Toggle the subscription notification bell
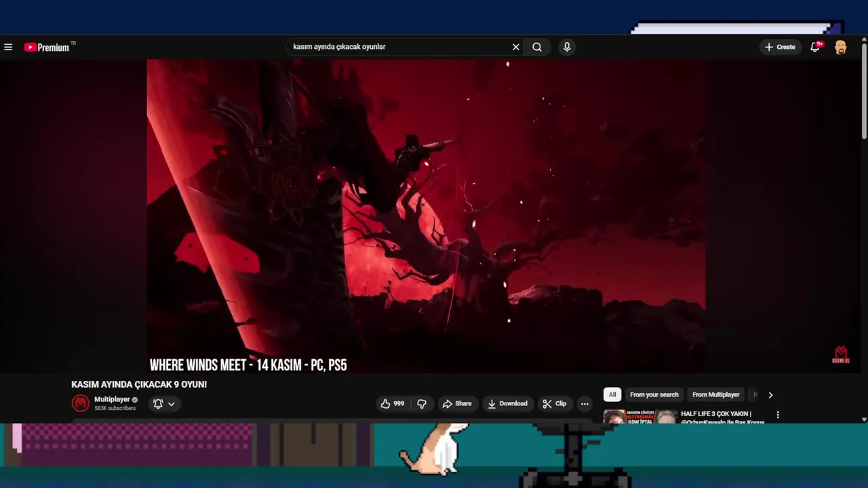This screenshot has height=488, width=868. (158, 403)
